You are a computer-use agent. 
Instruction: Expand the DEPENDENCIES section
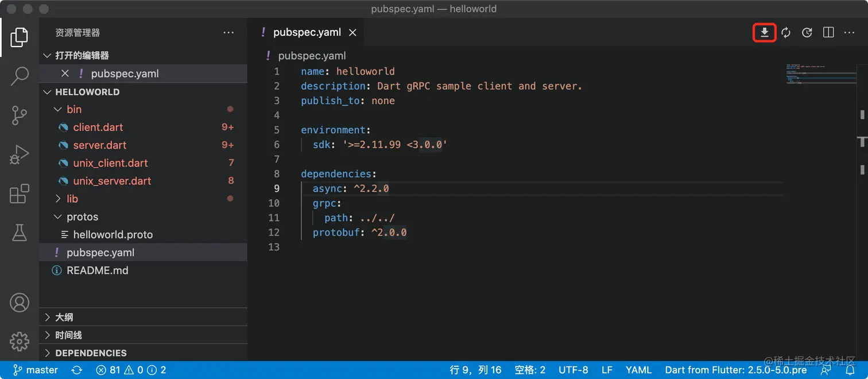[144, 353]
